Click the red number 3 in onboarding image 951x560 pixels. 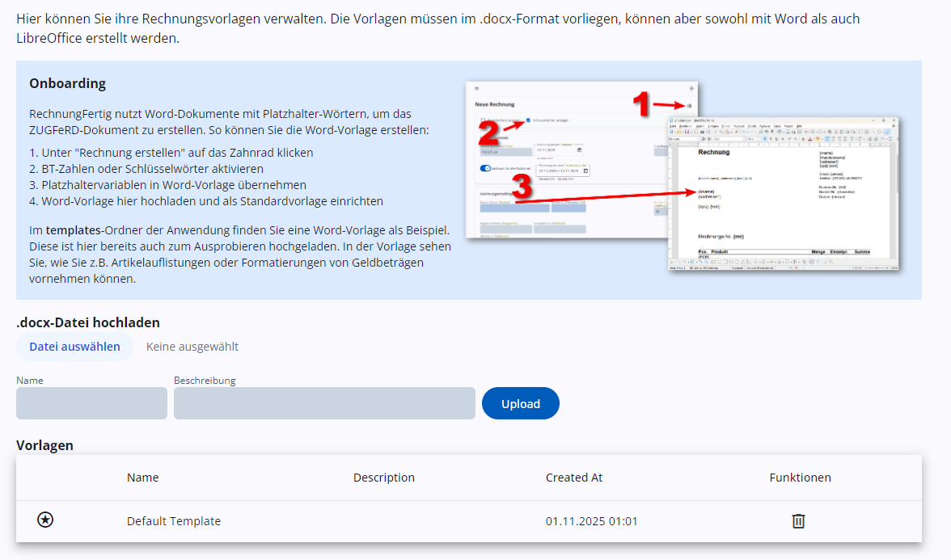(523, 187)
